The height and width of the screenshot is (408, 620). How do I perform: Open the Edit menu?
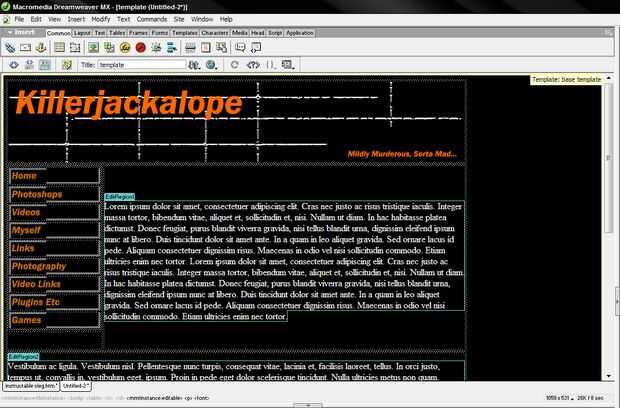click(36, 19)
